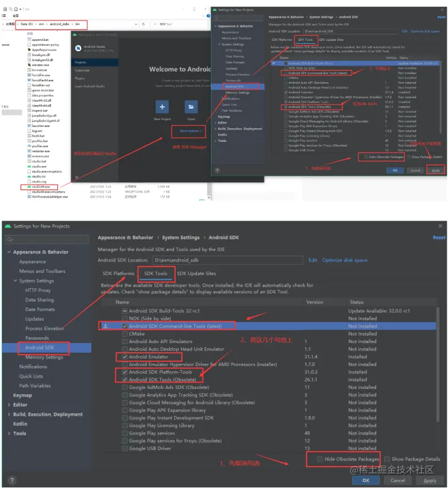
Task: Click Android SDK Location field in larger dialog
Action: click(227, 260)
